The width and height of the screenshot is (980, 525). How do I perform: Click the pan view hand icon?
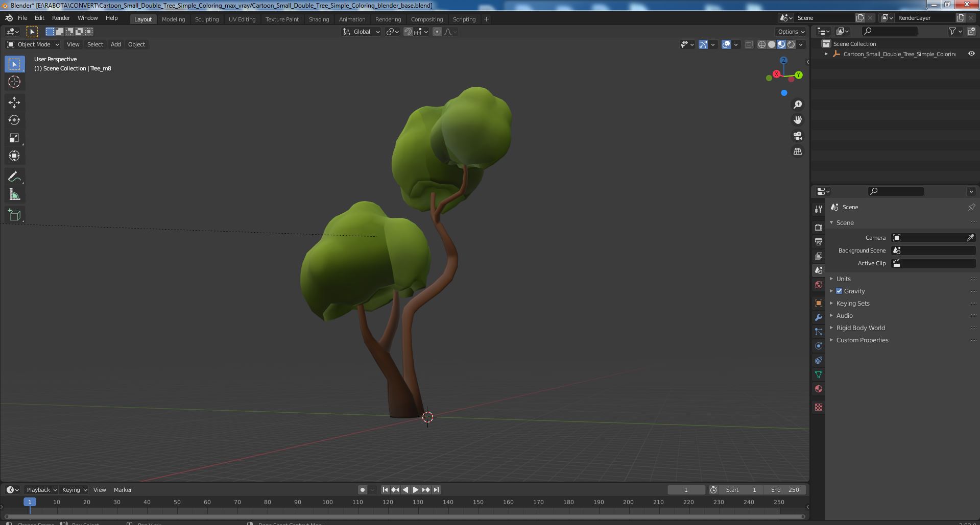click(x=798, y=120)
